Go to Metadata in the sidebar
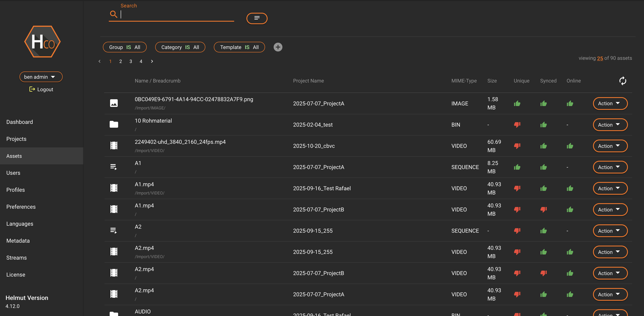Screen dimensions: 644x316 point(18,241)
